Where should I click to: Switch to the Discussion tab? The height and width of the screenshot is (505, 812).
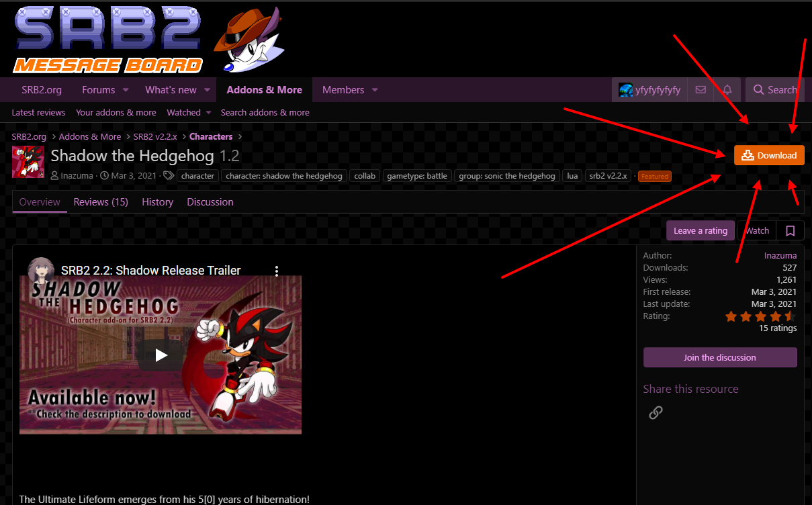tap(210, 201)
